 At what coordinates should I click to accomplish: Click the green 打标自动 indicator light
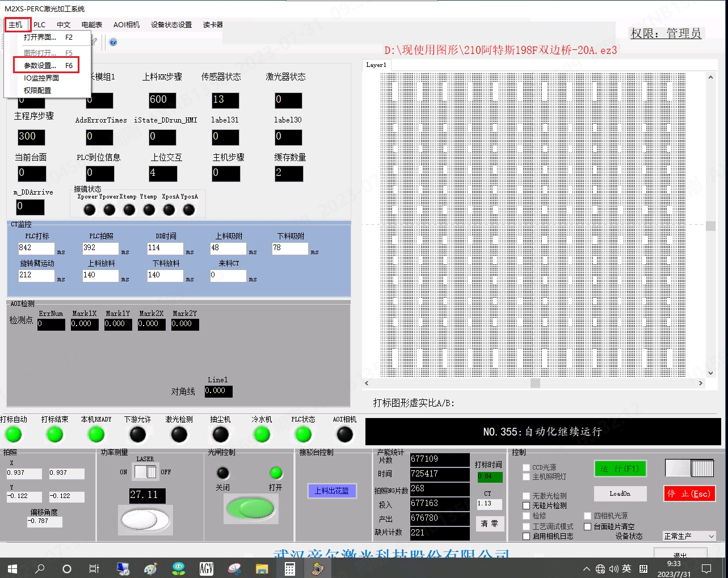click(13, 434)
